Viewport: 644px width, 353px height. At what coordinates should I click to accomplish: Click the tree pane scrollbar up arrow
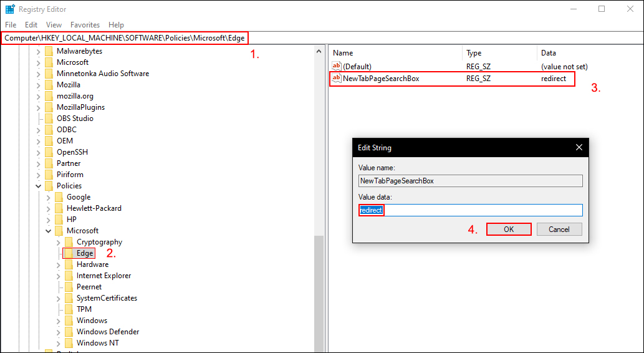click(319, 51)
